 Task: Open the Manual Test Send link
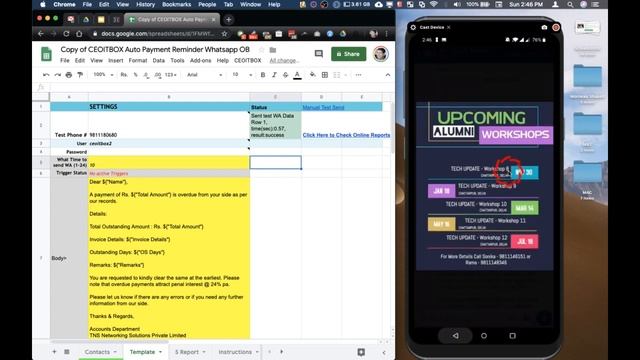[323, 107]
